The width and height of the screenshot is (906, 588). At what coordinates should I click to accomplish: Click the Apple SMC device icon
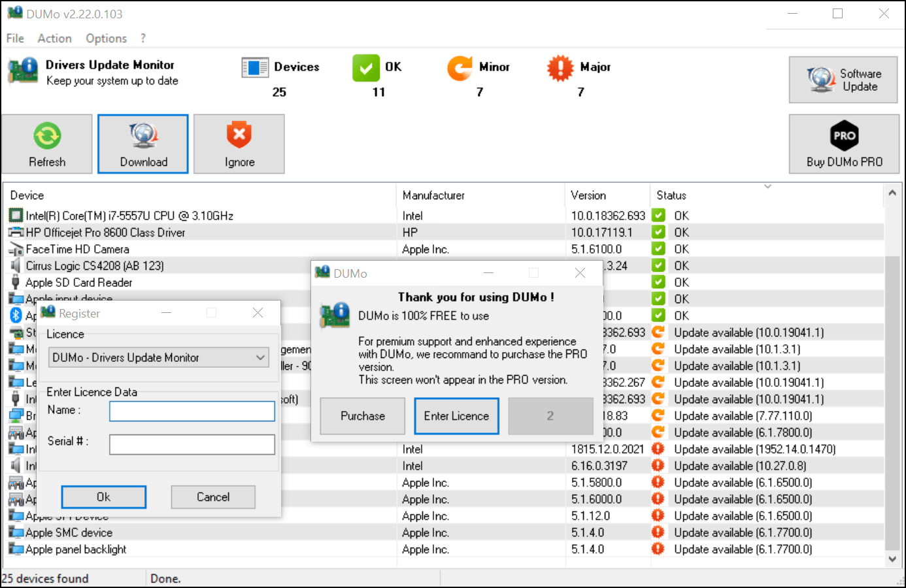[x=16, y=532]
